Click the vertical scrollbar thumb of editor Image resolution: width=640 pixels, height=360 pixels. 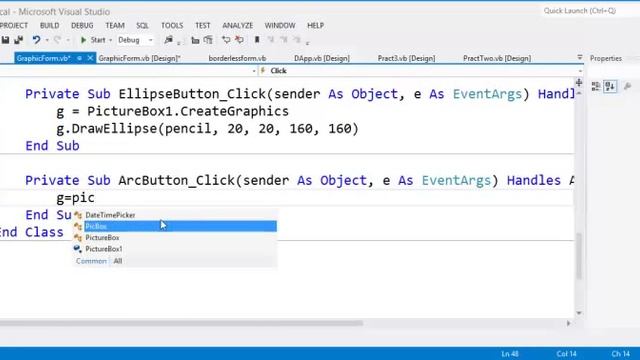579,256
